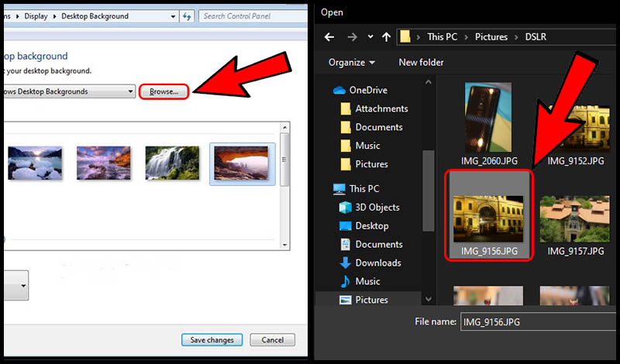Select the icy mountain lake wallpaper thumbnail
The image size is (620, 364).
(x=35, y=163)
